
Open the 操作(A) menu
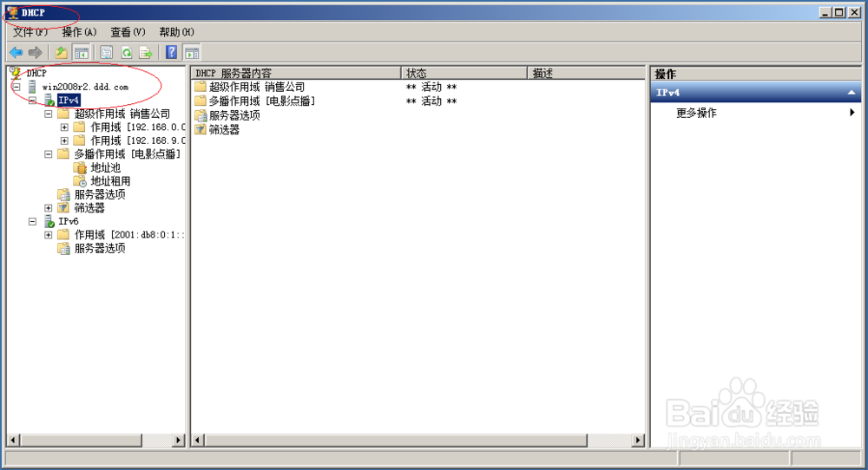pos(79,32)
